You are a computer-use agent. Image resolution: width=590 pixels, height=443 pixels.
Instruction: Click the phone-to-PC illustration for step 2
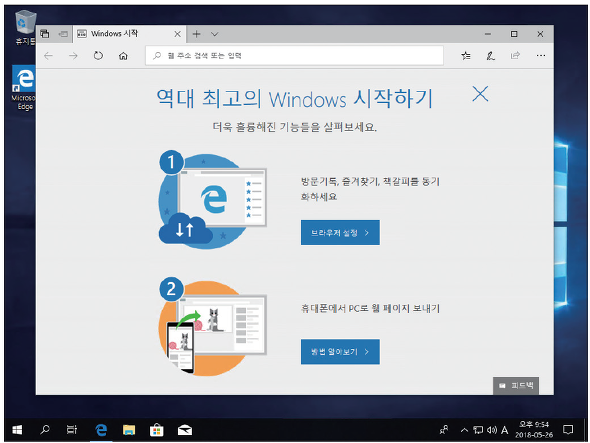(213, 327)
